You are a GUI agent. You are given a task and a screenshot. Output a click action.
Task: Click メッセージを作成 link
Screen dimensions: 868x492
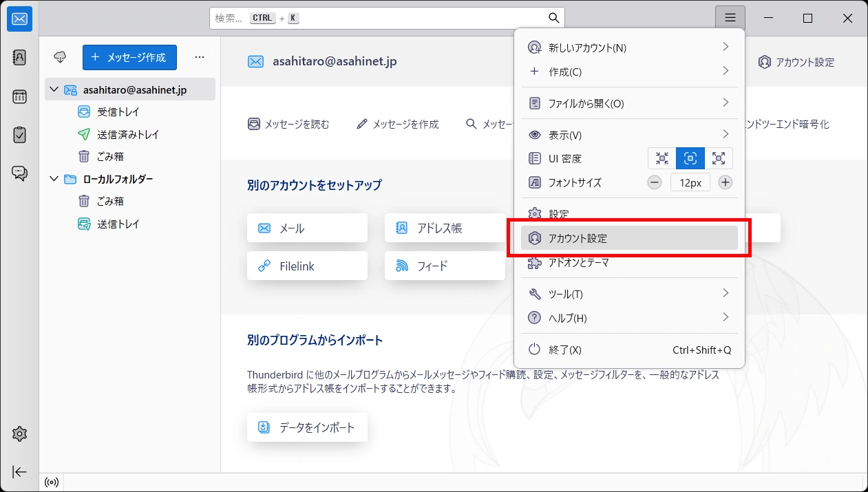tap(397, 125)
